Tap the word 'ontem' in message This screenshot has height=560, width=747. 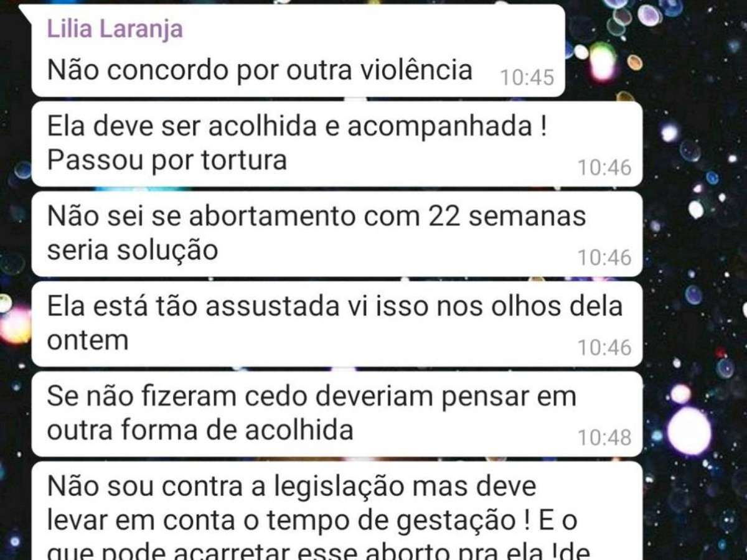coord(88,340)
